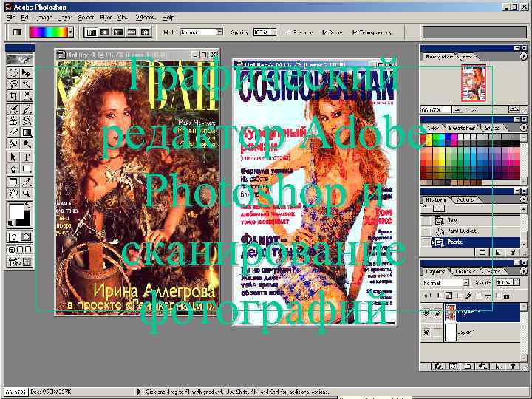Switch to the Actions tab
The width and height of the screenshot is (532, 399).
tap(465, 199)
